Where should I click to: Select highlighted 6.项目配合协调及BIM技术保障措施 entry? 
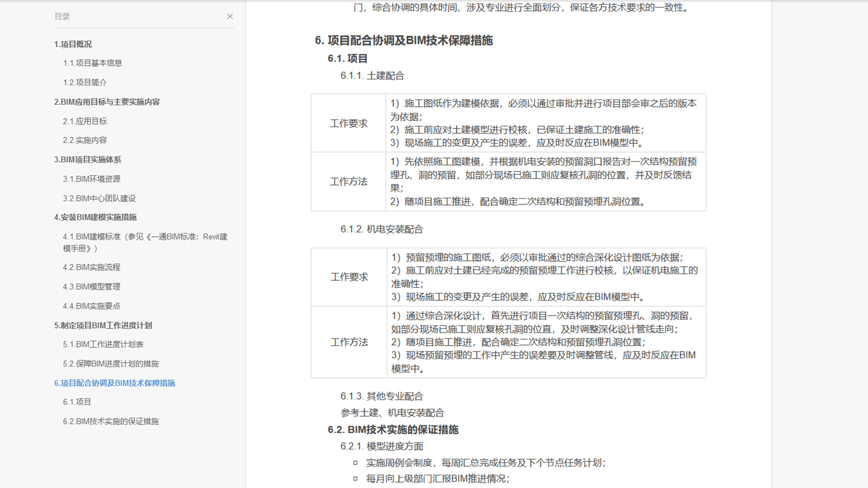click(115, 384)
